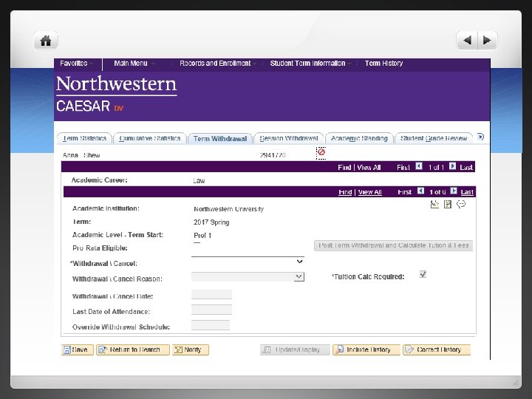Previous term arrow next to 1 of 6
This screenshot has height=399, width=532.
click(x=420, y=191)
